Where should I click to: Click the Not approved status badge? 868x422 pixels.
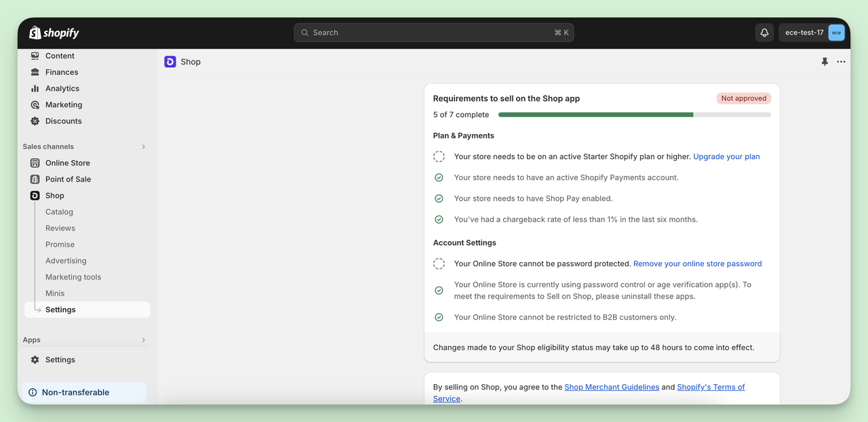pyautogui.click(x=744, y=98)
